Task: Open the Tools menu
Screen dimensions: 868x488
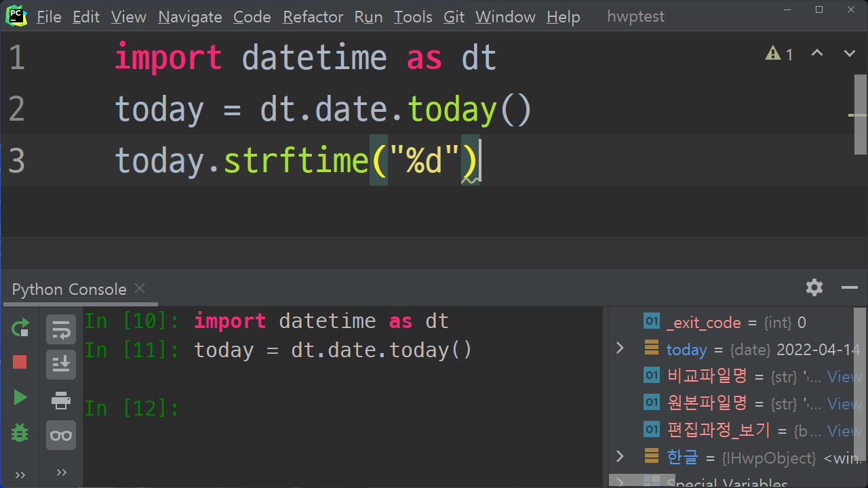Action: tap(413, 17)
